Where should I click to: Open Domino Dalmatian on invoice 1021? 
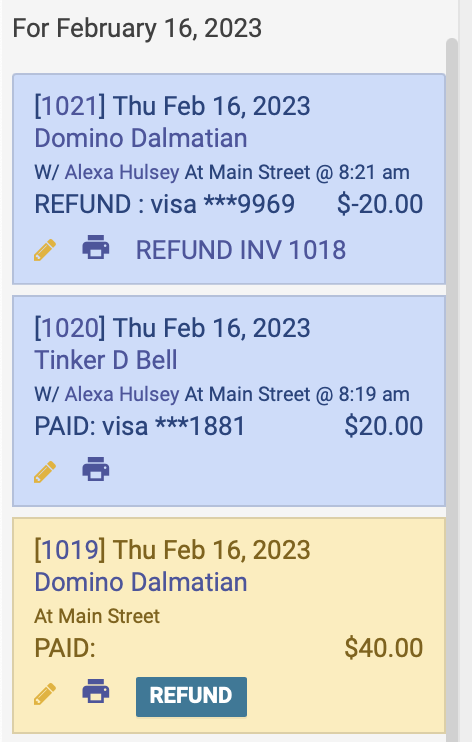(141, 138)
